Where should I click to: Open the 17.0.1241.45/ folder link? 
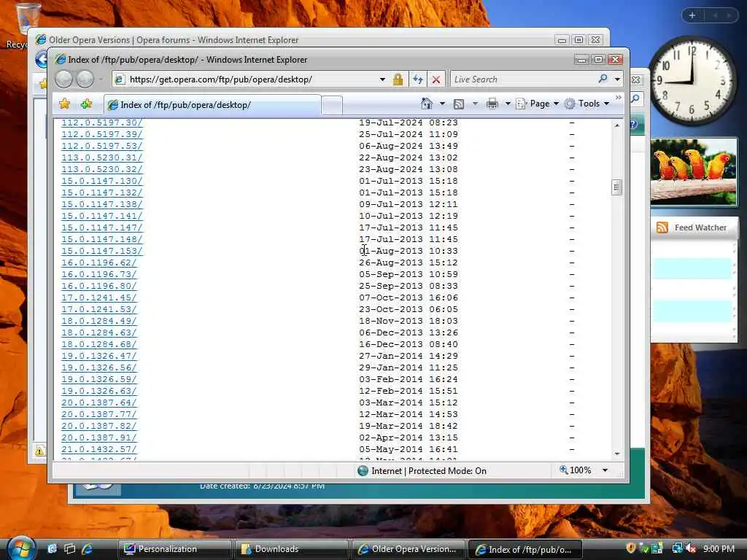click(99, 297)
